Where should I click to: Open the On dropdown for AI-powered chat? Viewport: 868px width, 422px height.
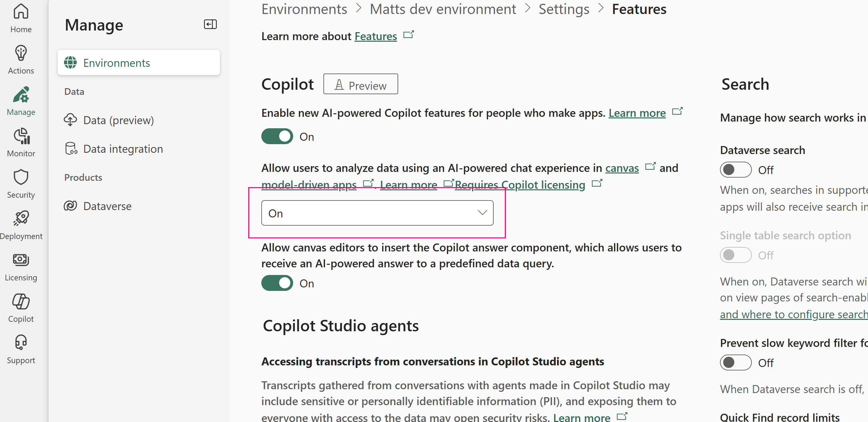[377, 213]
